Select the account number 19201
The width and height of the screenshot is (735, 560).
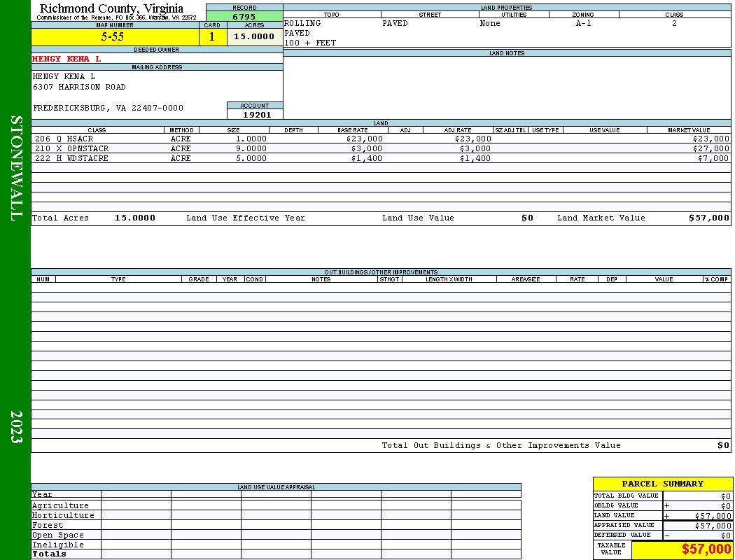(257, 115)
